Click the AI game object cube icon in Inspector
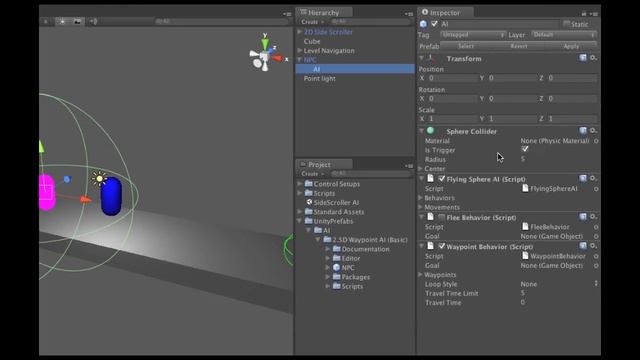The height and width of the screenshot is (360, 640). pos(423,24)
